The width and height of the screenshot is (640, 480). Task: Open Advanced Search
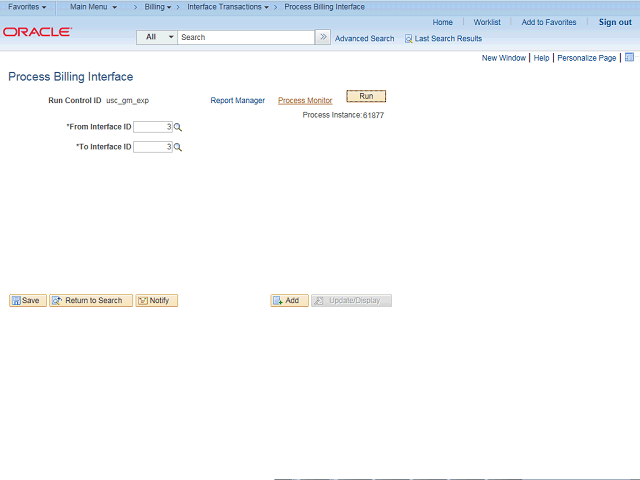coord(364,39)
